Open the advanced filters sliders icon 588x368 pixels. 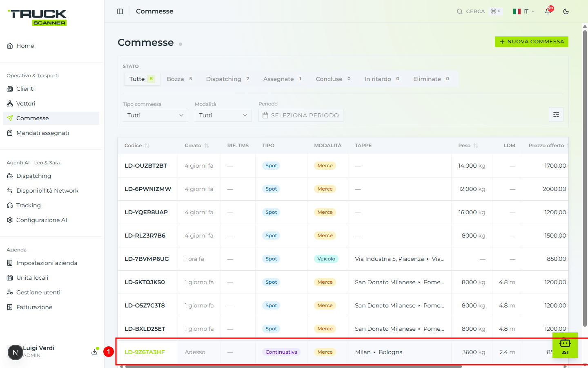(x=556, y=114)
